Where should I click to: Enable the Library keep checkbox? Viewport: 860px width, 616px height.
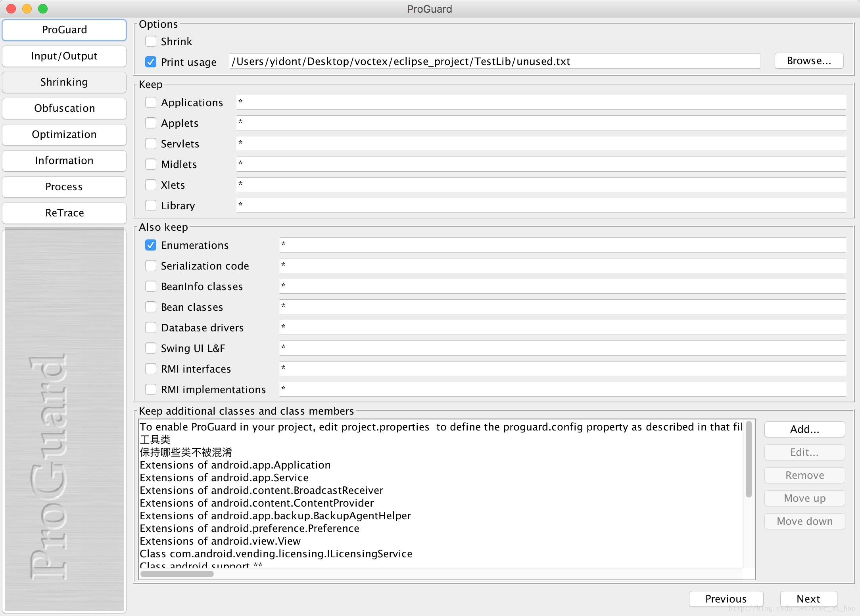(151, 205)
